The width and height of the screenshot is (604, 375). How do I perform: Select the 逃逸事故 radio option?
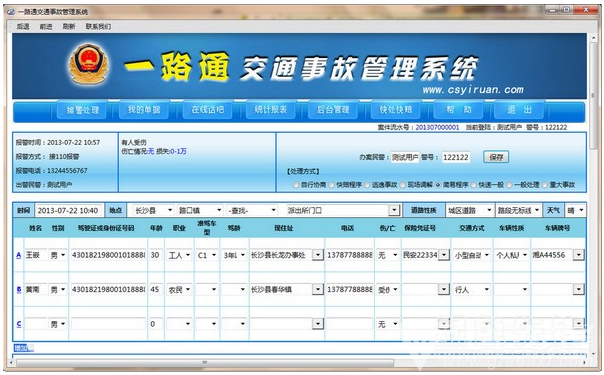[367, 185]
